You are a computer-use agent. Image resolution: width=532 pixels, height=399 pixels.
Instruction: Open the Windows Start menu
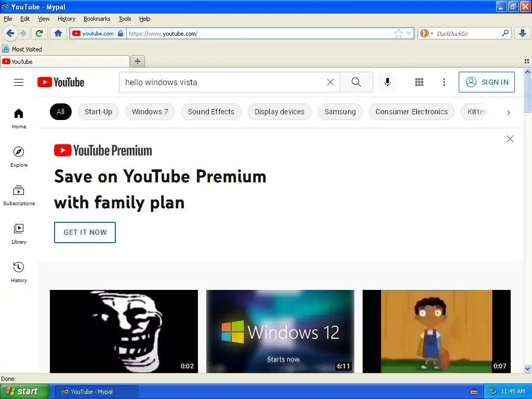[24, 392]
